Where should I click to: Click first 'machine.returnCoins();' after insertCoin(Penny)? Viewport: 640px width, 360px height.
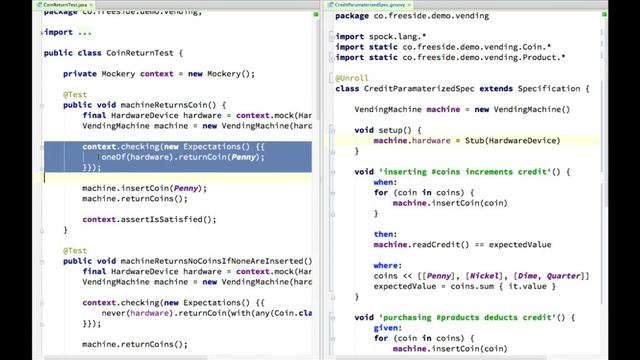[x=135, y=199]
